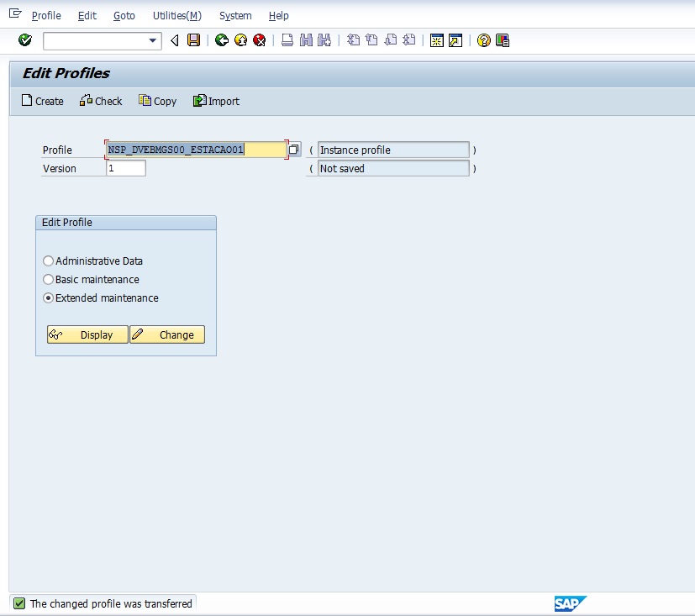Screen dimensions: 695x616
Task: Click the green Back arrow icon
Action: coord(222,40)
